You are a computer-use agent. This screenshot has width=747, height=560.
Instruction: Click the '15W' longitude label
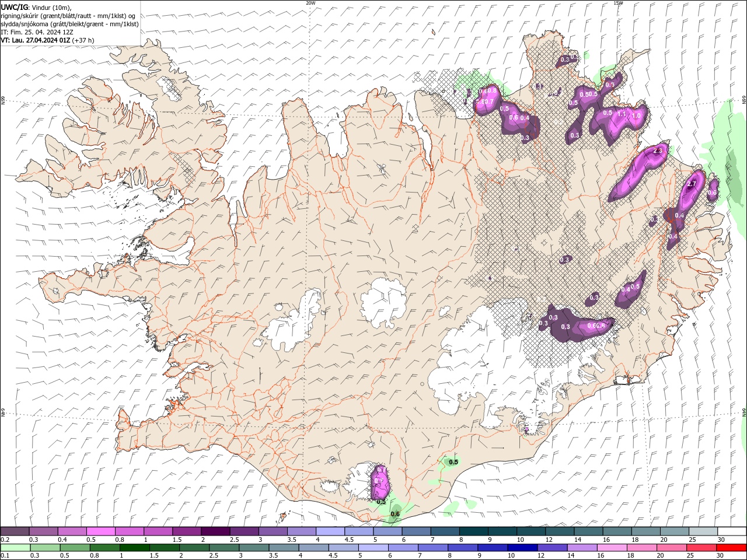click(x=618, y=3)
